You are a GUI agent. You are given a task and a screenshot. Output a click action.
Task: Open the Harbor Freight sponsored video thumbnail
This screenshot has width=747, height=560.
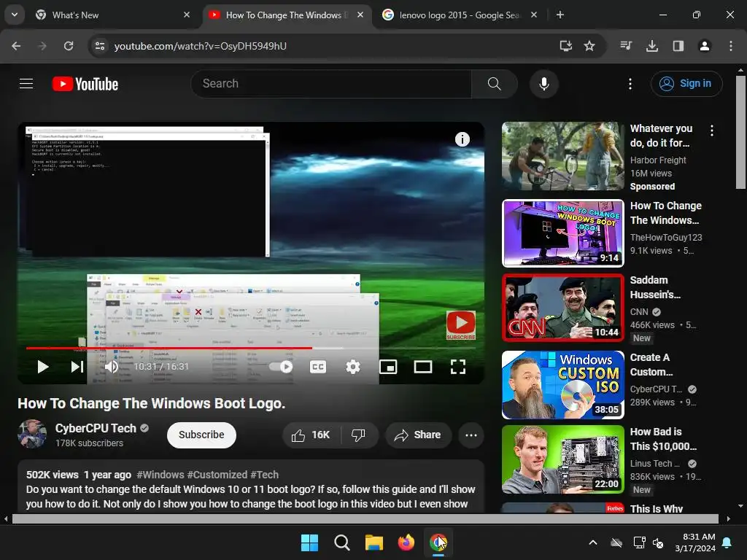coord(562,156)
